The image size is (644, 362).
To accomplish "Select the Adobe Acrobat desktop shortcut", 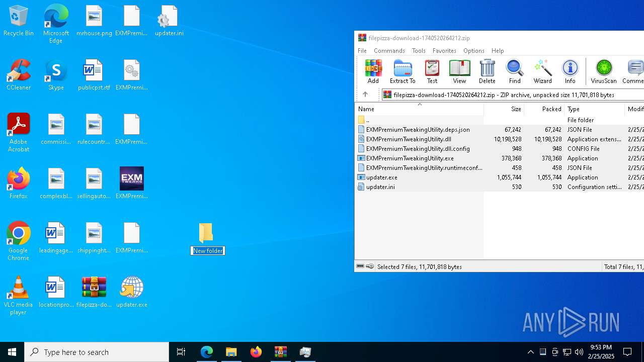I will 19,133.
